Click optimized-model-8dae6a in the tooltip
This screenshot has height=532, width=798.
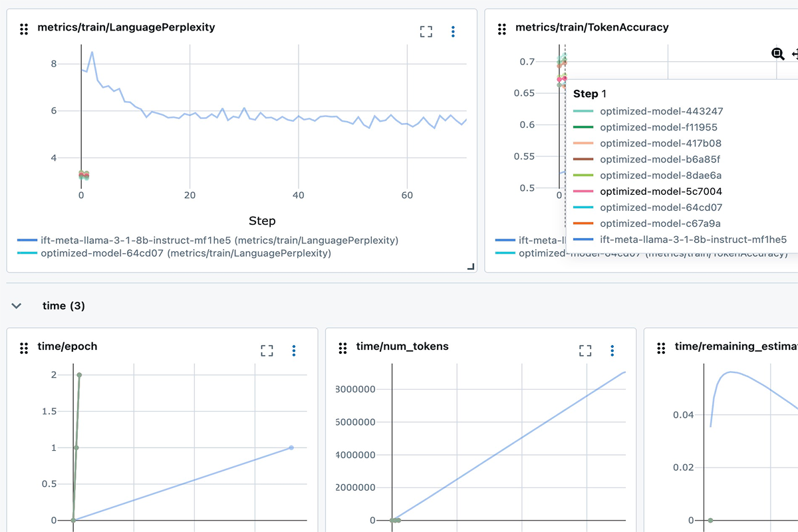(x=661, y=176)
